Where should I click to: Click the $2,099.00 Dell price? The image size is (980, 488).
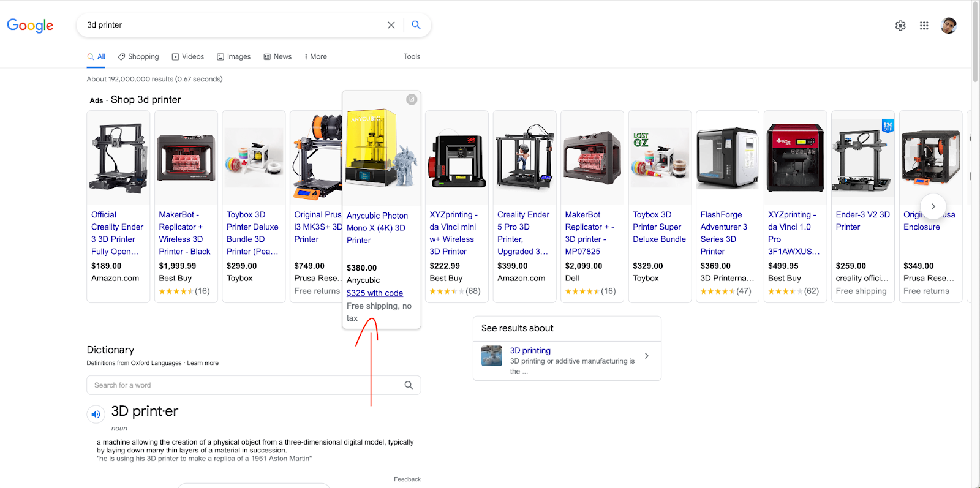584,266
